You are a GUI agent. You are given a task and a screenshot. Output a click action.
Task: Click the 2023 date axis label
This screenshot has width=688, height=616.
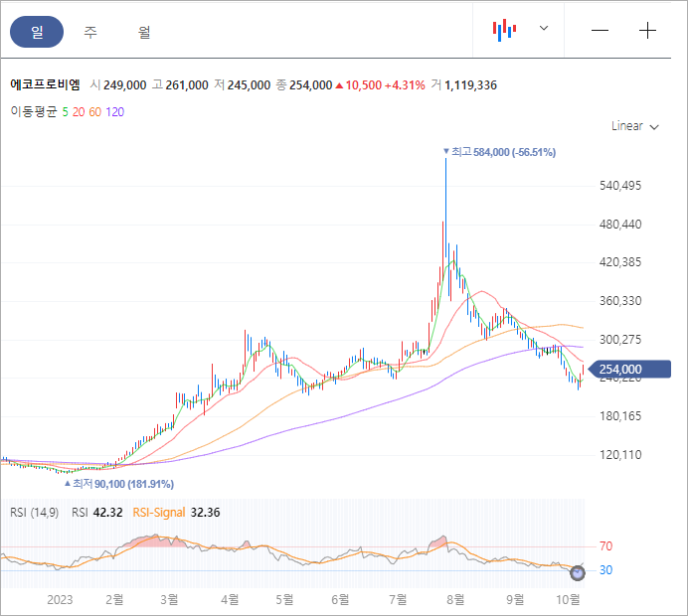click(60, 600)
